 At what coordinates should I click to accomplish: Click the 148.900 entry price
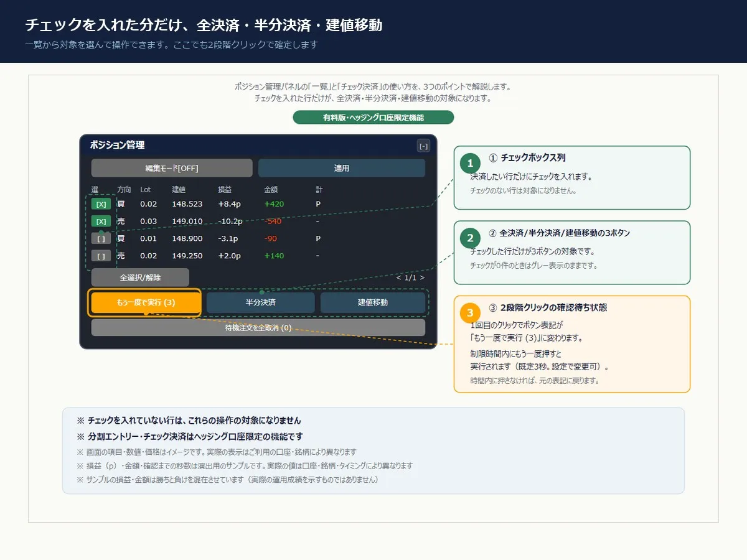click(x=187, y=238)
